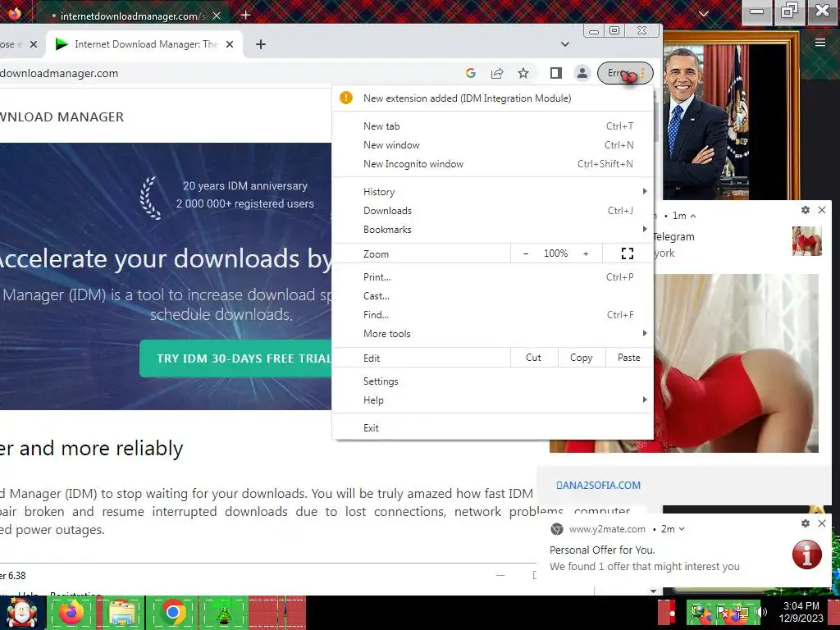Click the DANA2SOFIA.COM link
840x630 pixels.
click(x=598, y=486)
